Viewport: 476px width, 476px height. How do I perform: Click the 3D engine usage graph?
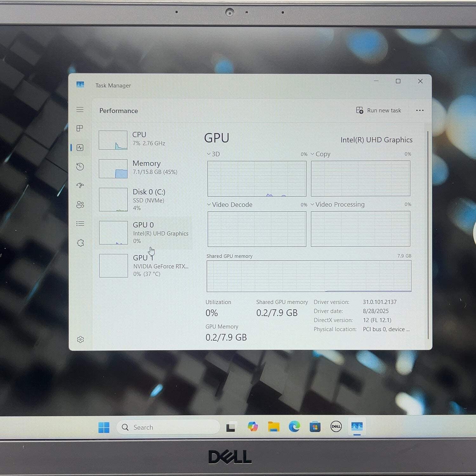click(x=257, y=179)
